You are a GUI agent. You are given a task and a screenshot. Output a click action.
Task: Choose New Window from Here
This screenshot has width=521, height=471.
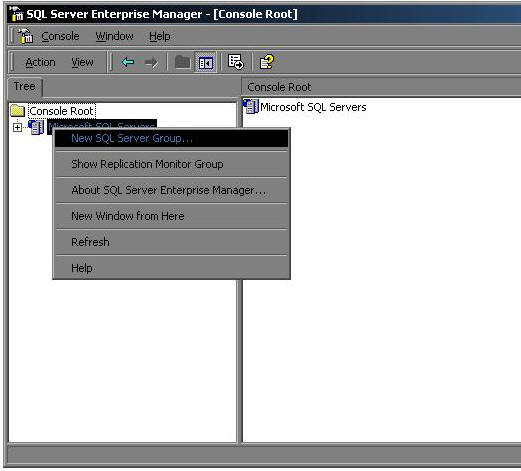pyautogui.click(x=171, y=216)
